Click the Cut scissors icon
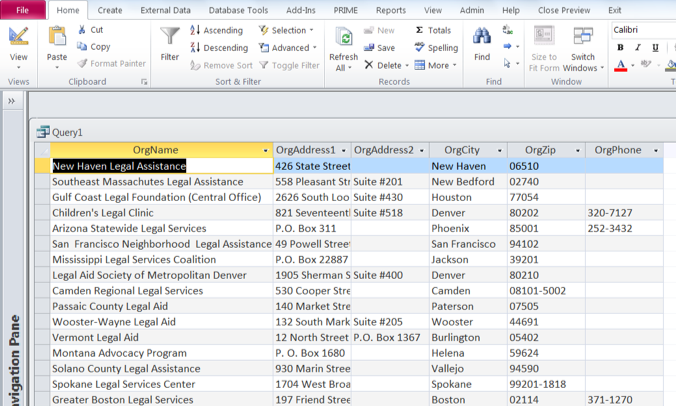This screenshot has height=406, width=676. [x=89, y=30]
